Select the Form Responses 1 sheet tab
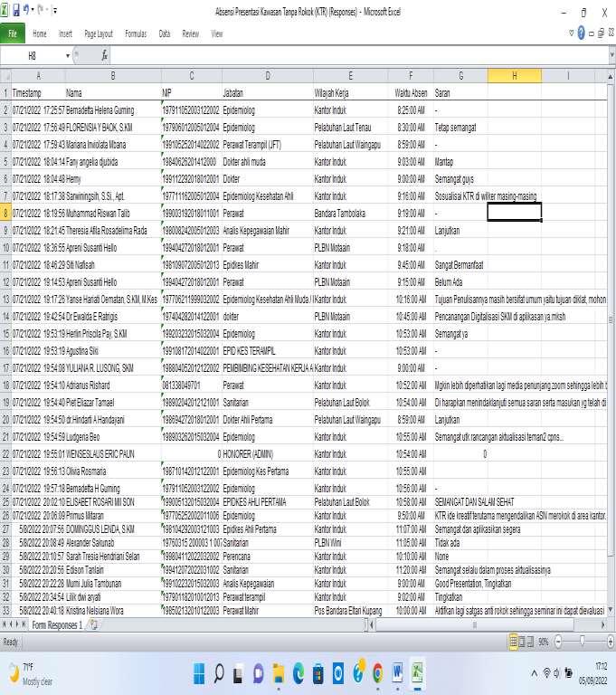The height and width of the screenshot is (695, 616). tap(57, 625)
